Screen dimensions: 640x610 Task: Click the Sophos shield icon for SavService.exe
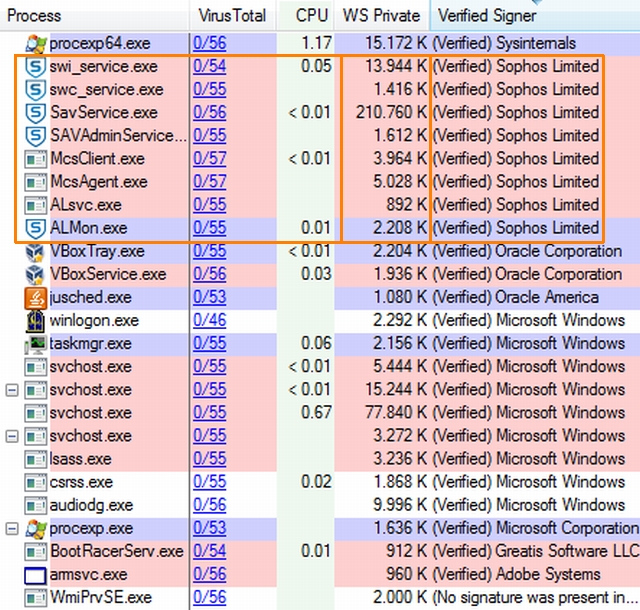point(36,113)
